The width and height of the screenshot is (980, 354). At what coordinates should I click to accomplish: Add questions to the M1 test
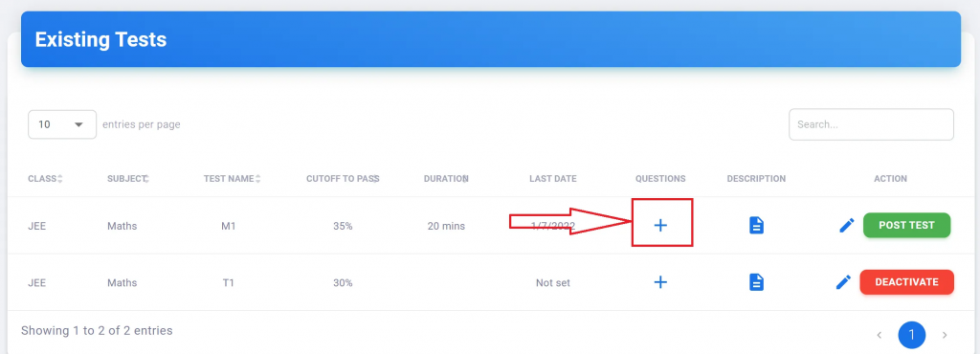[660, 226]
